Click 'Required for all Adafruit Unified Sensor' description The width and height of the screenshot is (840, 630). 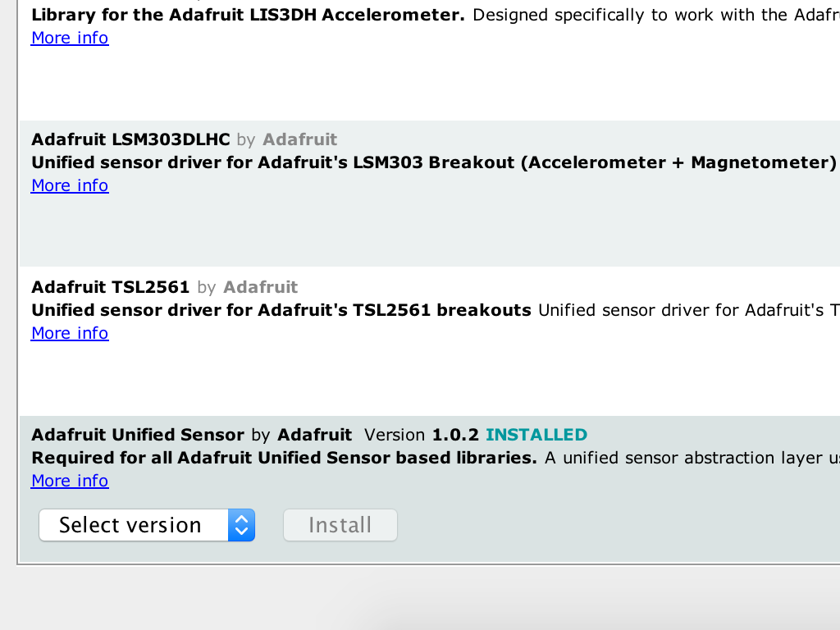point(284,458)
